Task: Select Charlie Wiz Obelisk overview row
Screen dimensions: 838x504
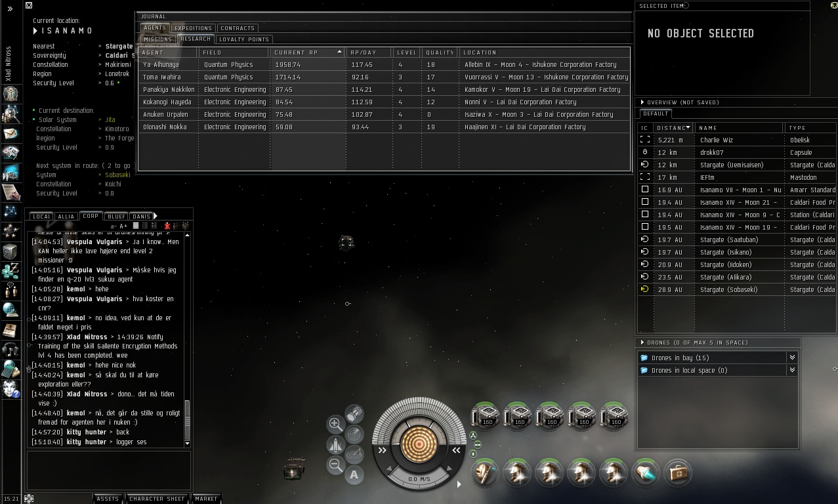Action: 737,140
